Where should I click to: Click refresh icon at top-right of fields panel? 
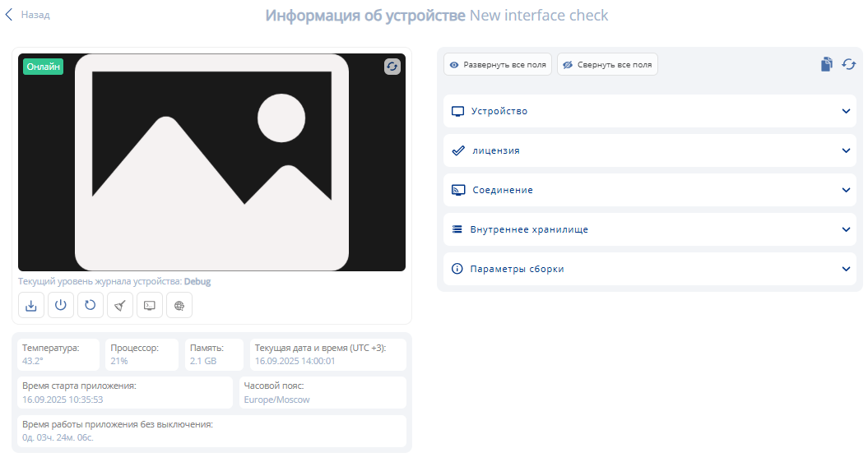coord(848,64)
